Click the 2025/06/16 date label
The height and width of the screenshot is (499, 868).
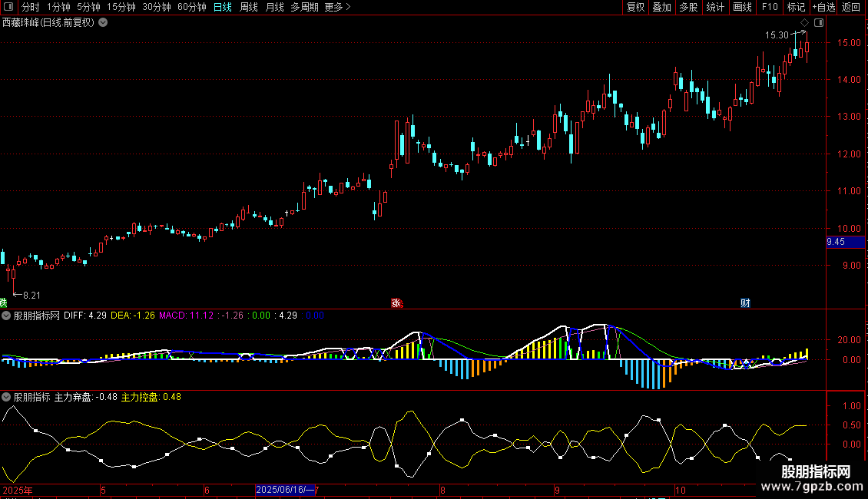pyautogui.click(x=284, y=490)
